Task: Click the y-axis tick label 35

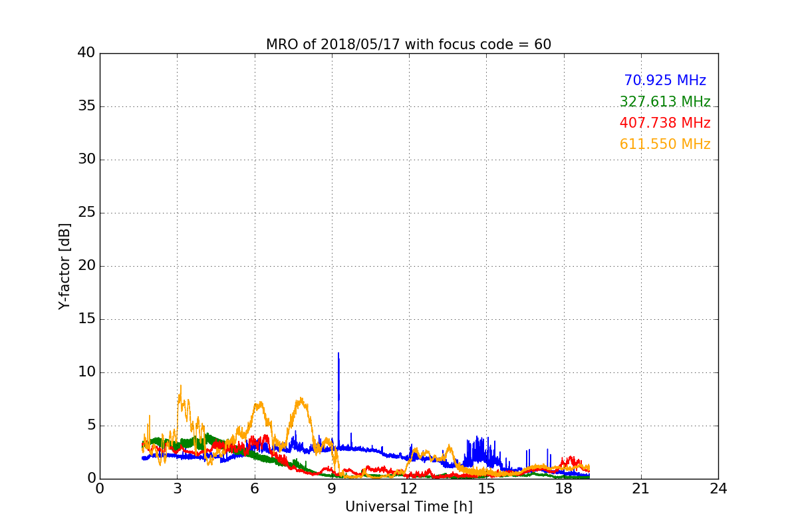Action: 86,106
